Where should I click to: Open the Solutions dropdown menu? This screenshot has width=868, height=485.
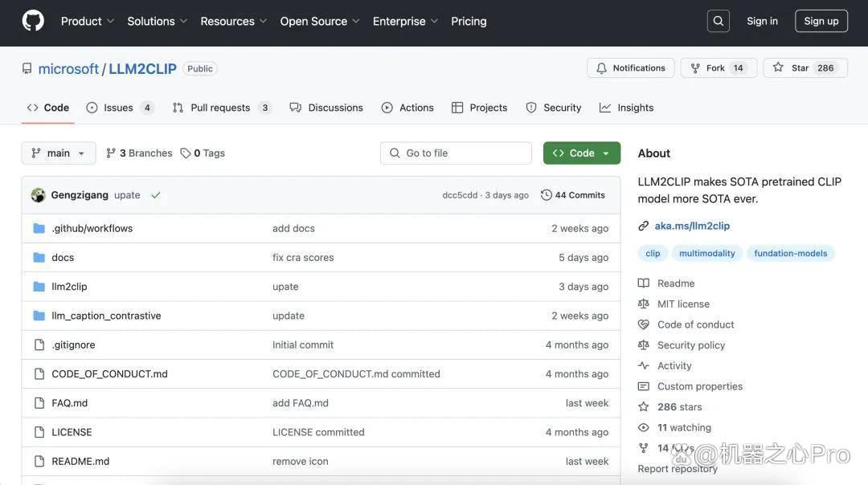pos(158,21)
